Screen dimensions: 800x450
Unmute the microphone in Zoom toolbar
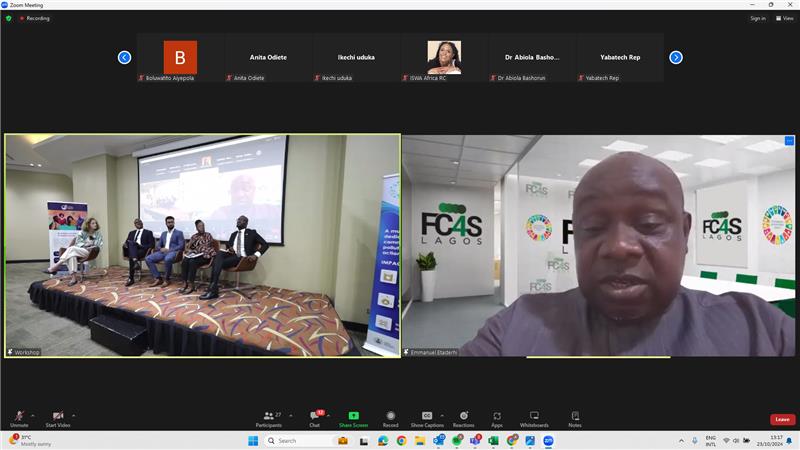pos(19,419)
